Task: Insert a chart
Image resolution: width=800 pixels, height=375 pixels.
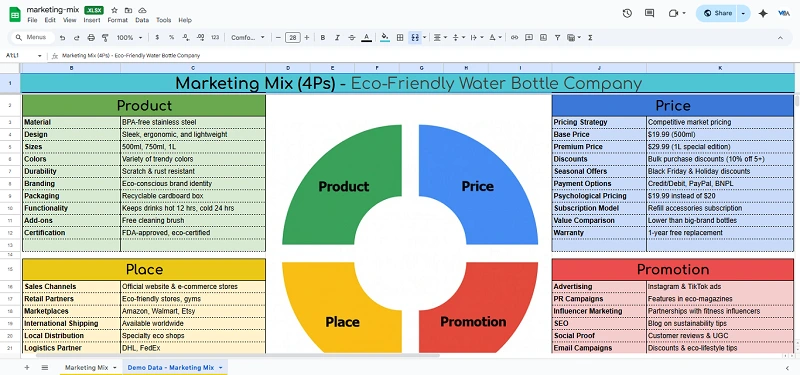Action: click(x=543, y=38)
